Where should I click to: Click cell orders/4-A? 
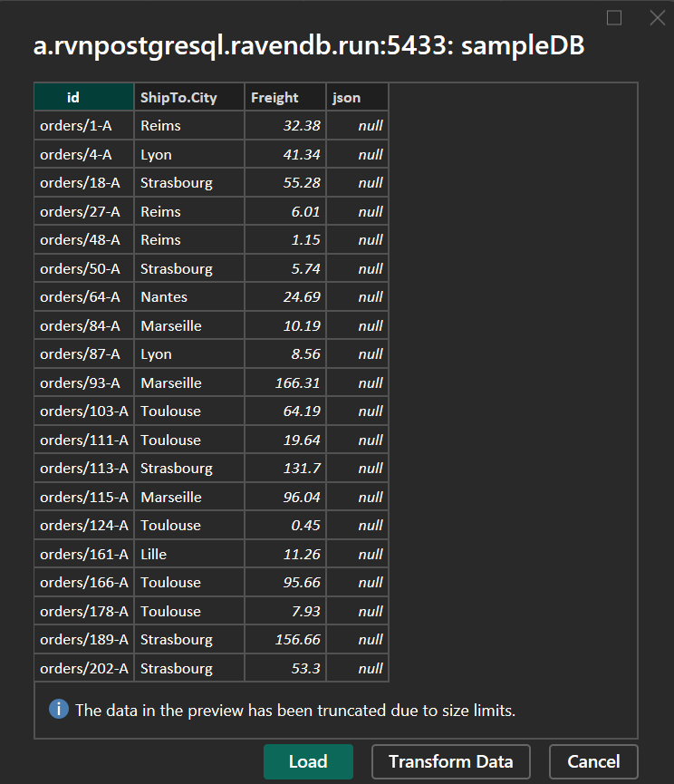[x=84, y=154]
